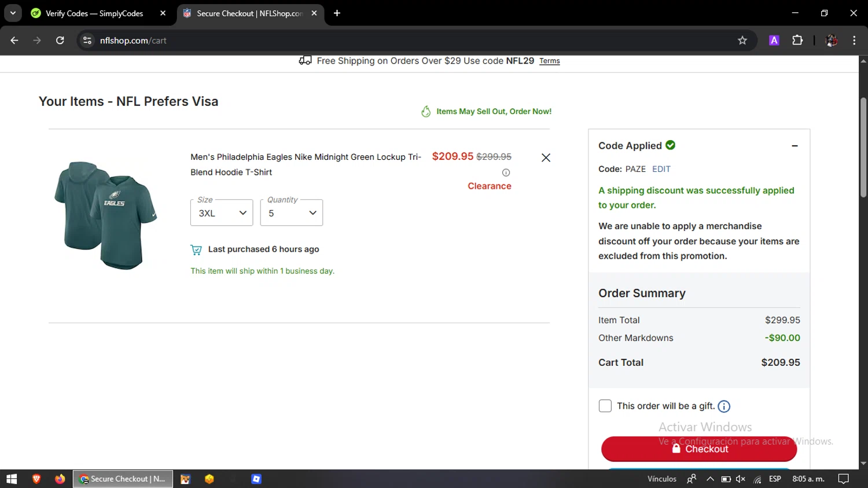868x488 pixels.
Task: Click the shipping truck icon in banner
Action: [x=305, y=60]
